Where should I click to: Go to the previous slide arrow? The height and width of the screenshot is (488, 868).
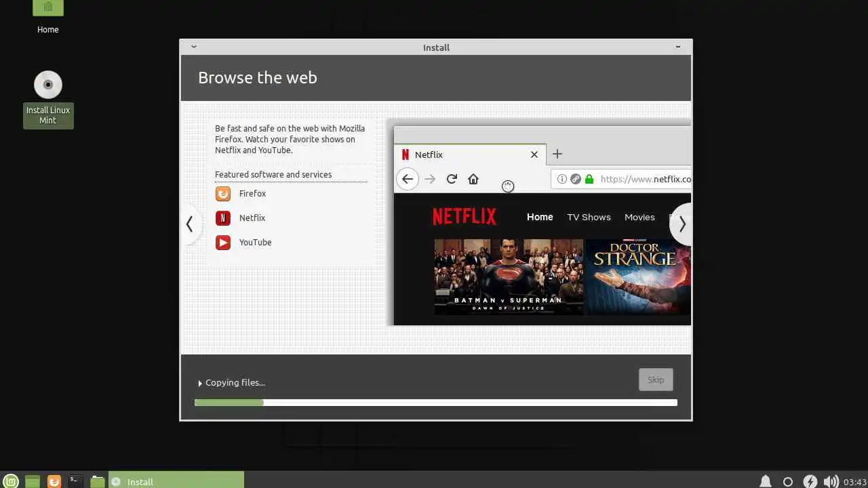coord(190,224)
